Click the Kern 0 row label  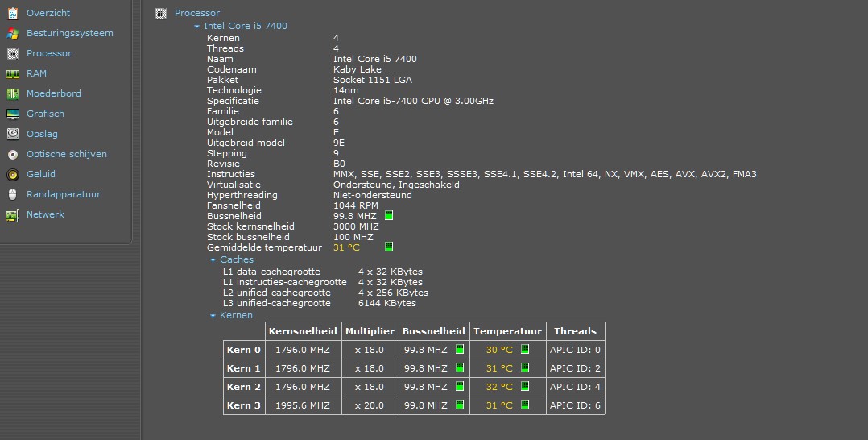tap(243, 351)
